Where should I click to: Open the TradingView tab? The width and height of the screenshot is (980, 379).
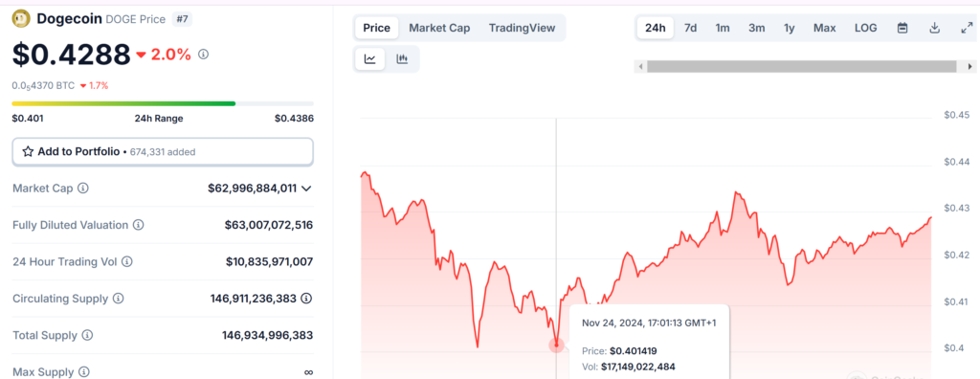click(x=522, y=28)
